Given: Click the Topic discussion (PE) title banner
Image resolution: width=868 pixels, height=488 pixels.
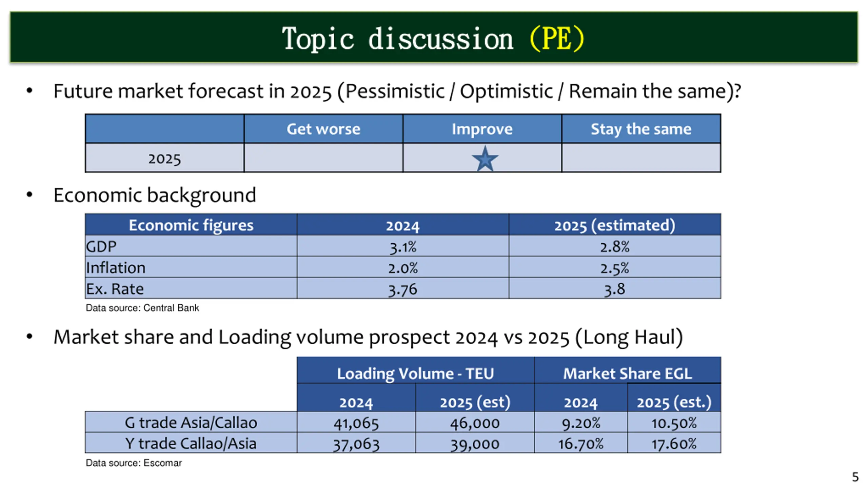Looking at the screenshot, I should (x=434, y=37).
